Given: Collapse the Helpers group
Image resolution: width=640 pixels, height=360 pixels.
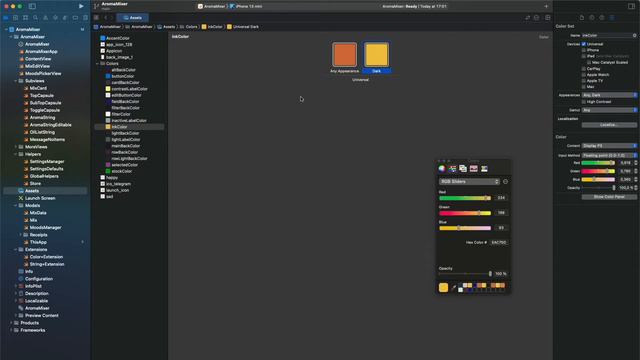Looking at the screenshot, I should pos(16,154).
